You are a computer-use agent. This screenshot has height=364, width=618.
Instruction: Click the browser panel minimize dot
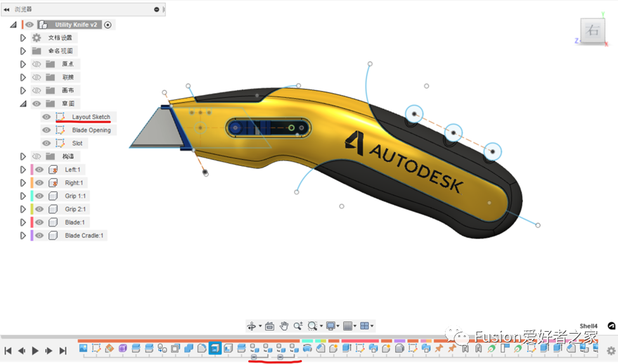pyautogui.click(x=157, y=9)
